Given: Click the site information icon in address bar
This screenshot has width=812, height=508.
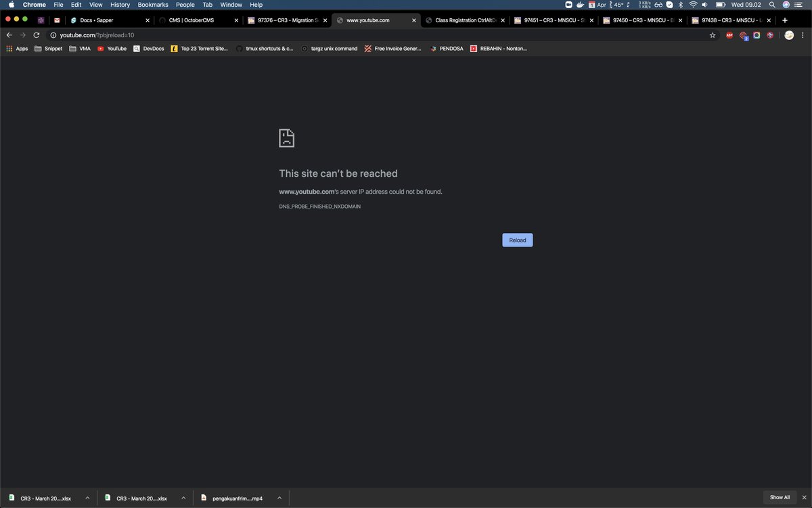Looking at the screenshot, I should tap(53, 35).
